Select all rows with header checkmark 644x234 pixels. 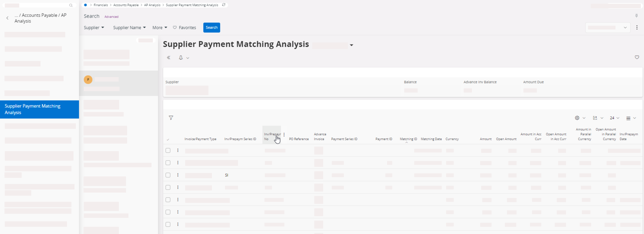click(168, 139)
